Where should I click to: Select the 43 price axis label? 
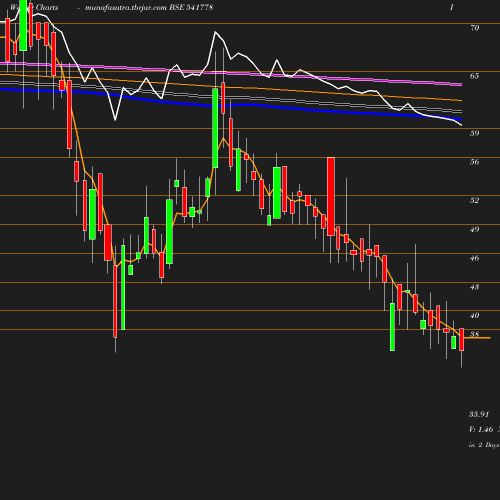point(475,287)
